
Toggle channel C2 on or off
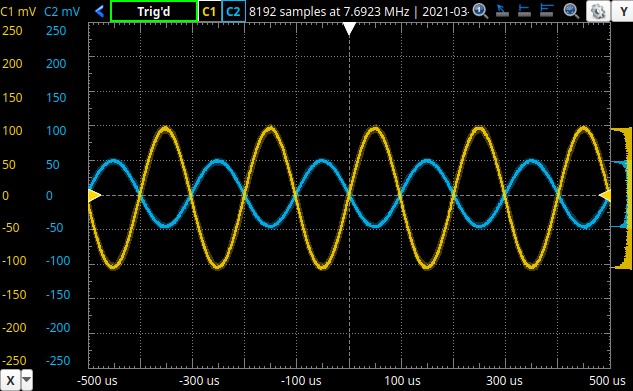233,11
